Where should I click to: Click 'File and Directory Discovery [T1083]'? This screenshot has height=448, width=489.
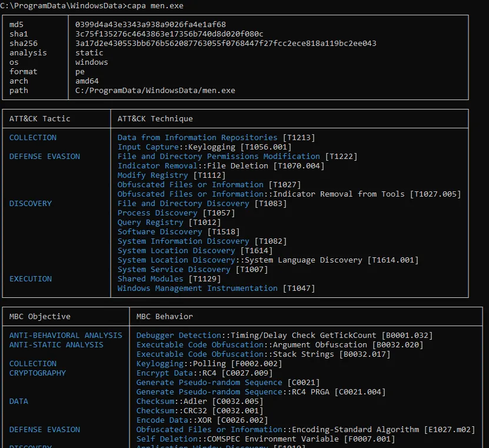pyautogui.click(x=202, y=204)
